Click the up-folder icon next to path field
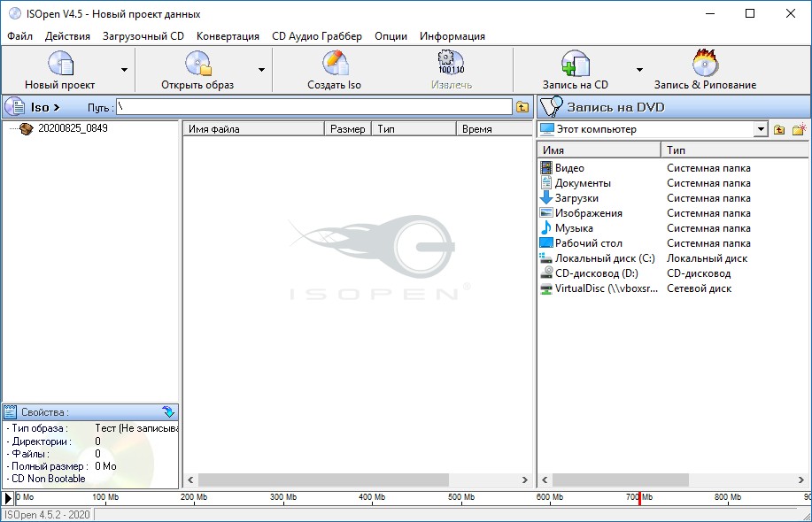The height and width of the screenshot is (522, 812). pyautogui.click(x=522, y=107)
